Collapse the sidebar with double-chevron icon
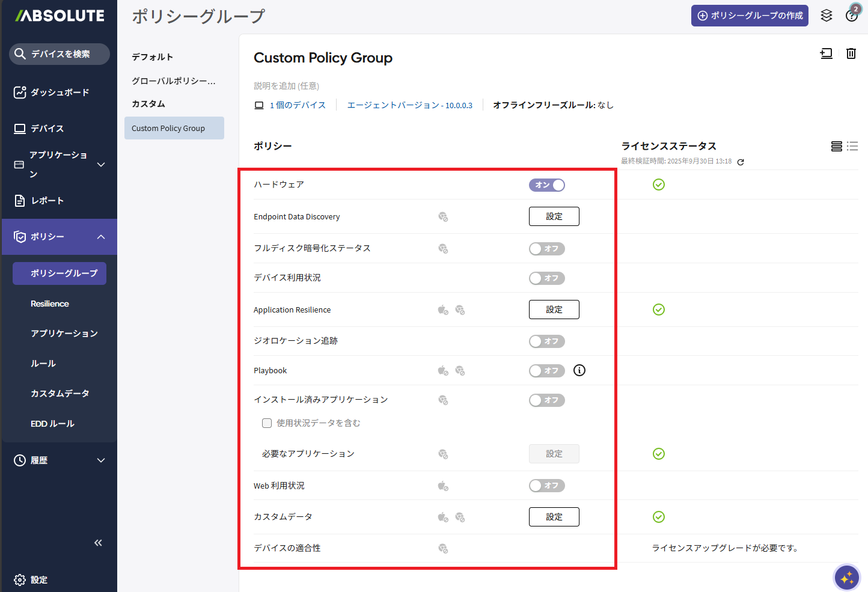868x592 pixels. 98,543
